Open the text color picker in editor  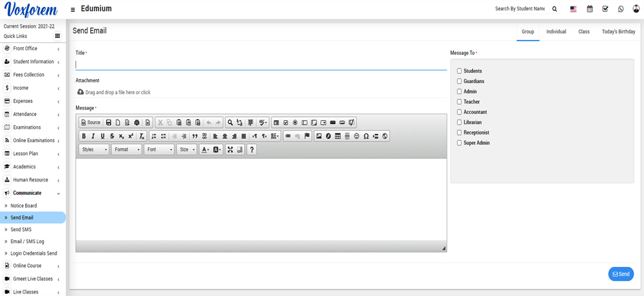(205, 150)
